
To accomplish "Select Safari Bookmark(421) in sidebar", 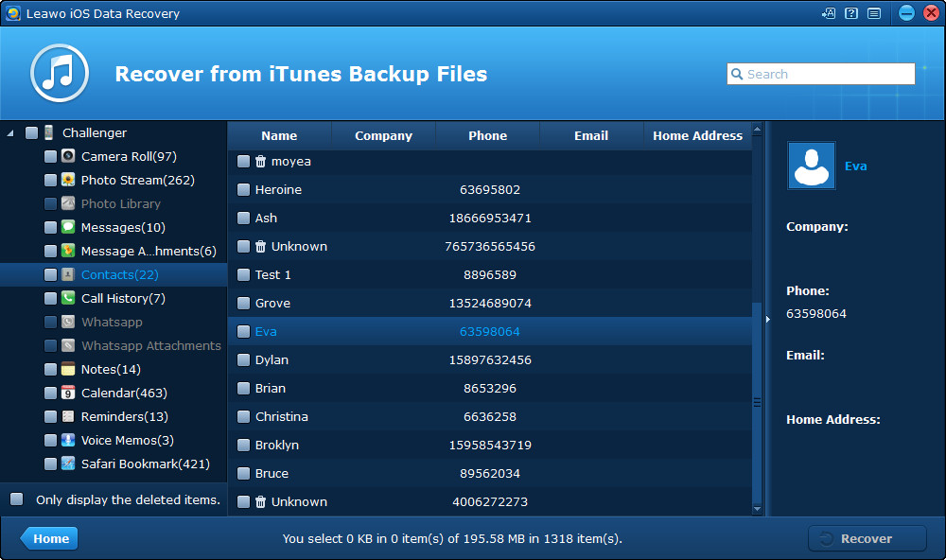I will click(145, 464).
